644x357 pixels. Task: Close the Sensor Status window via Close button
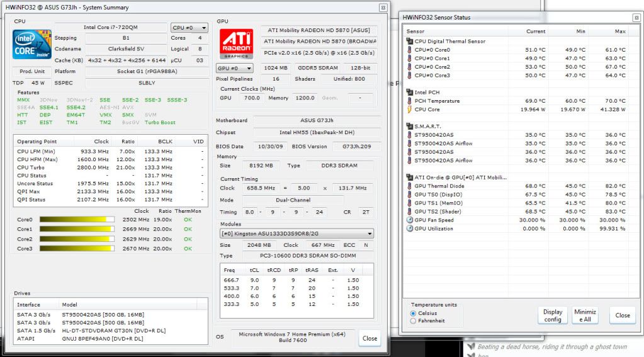coord(623,315)
